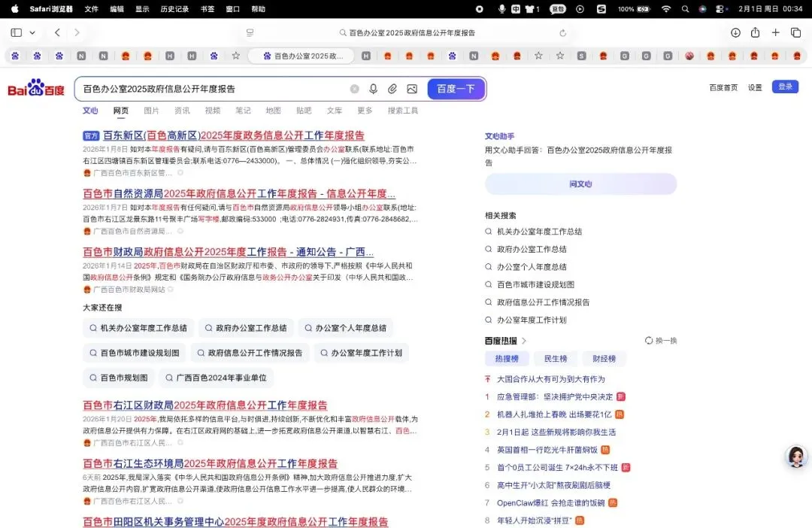Go forward with the Safari forward arrow
Viewport: 812px width, 528px height.
pyautogui.click(x=77, y=32)
